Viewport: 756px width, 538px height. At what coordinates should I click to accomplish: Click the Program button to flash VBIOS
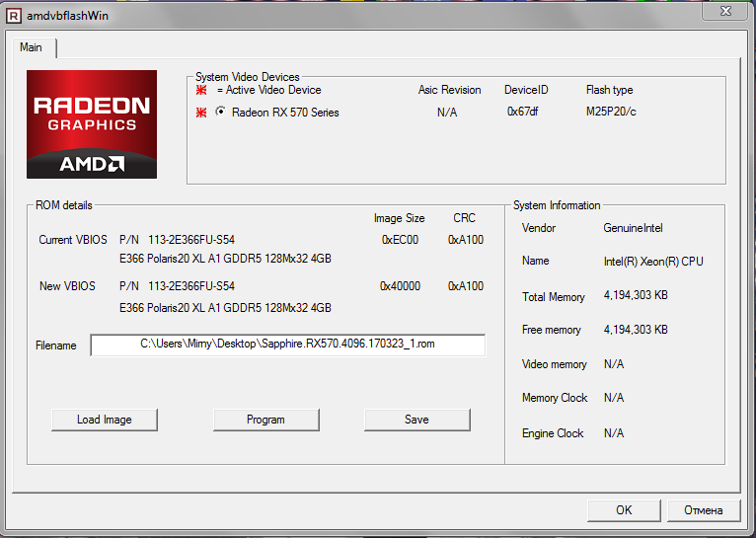pyautogui.click(x=265, y=420)
